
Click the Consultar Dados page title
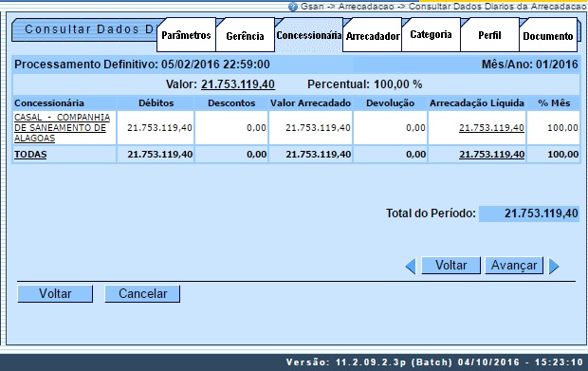pyautogui.click(x=90, y=29)
